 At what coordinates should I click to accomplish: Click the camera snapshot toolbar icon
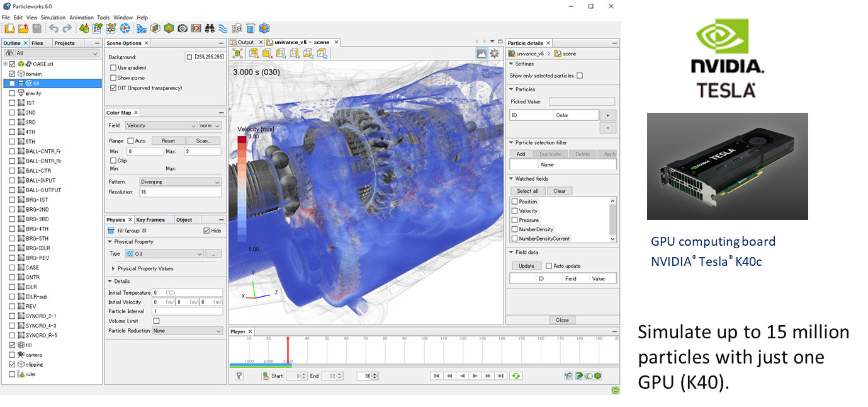click(x=183, y=28)
